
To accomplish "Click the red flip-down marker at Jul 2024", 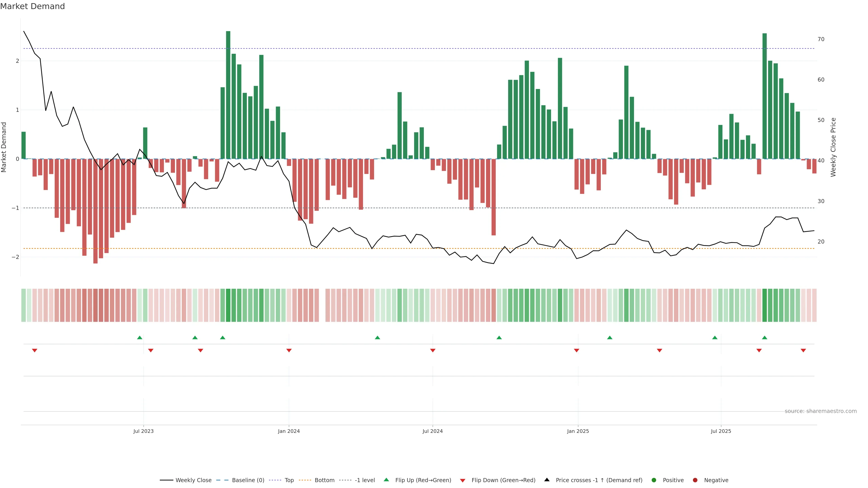I will [x=433, y=351].
